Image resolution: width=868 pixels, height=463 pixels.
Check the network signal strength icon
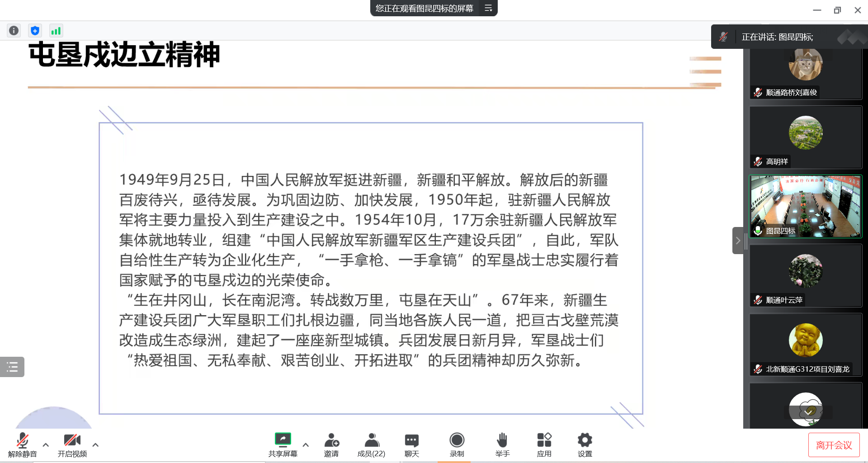56,31
